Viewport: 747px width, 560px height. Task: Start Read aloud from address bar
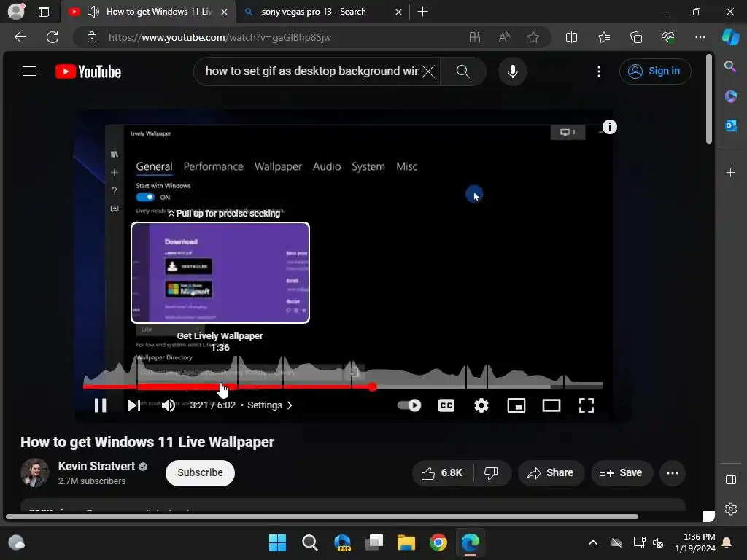504,37
